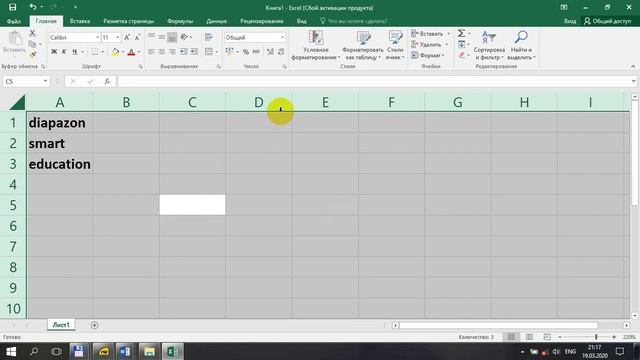Screen dimensions: 640x360
Task: Click the AutoSum sigma icon
Action: point(461,33)
